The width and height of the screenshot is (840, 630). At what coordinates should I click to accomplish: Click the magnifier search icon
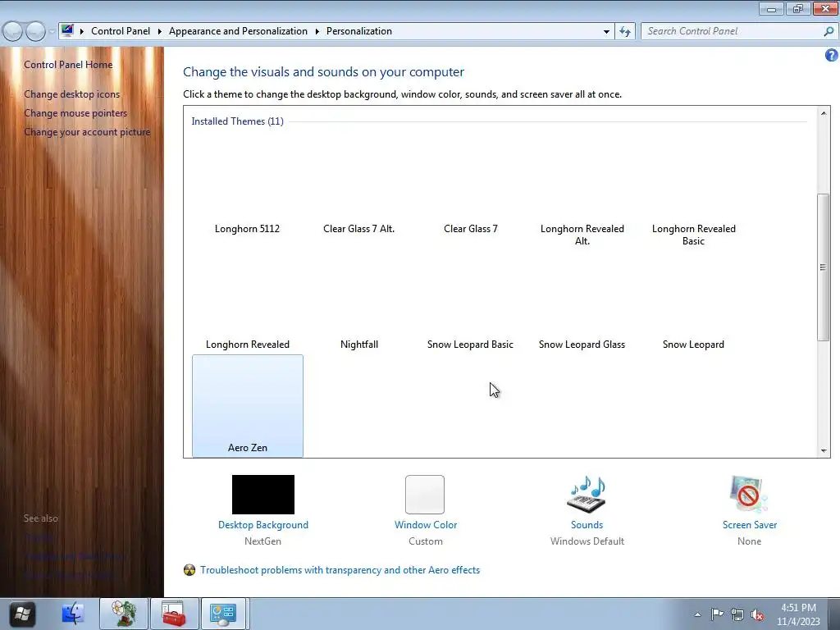coord(829,32)
